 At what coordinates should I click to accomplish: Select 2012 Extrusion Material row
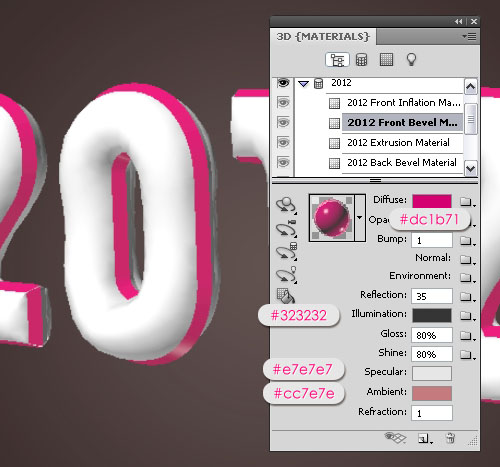point(403,143)
